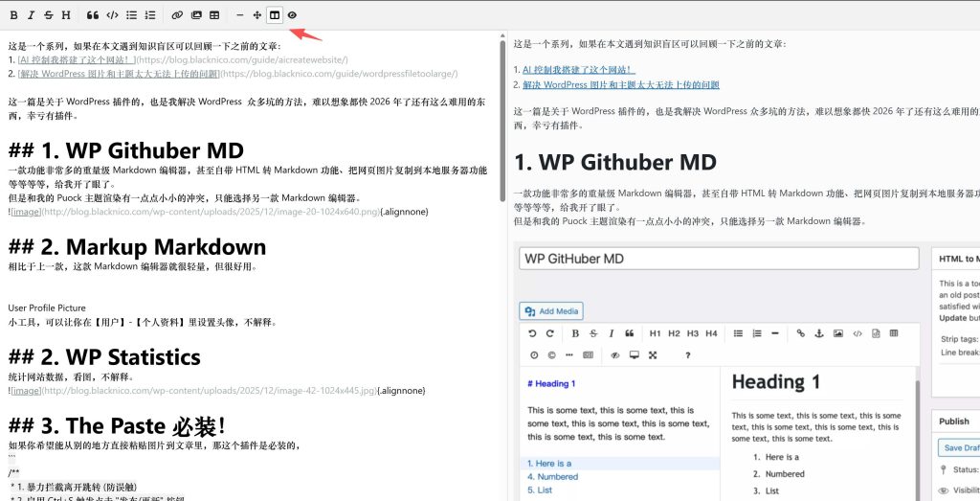Click undo arrow in the embedded screenshot toolbar
Image resolution: width=980 pixels, height=501 pixels.
pos(532,333)
